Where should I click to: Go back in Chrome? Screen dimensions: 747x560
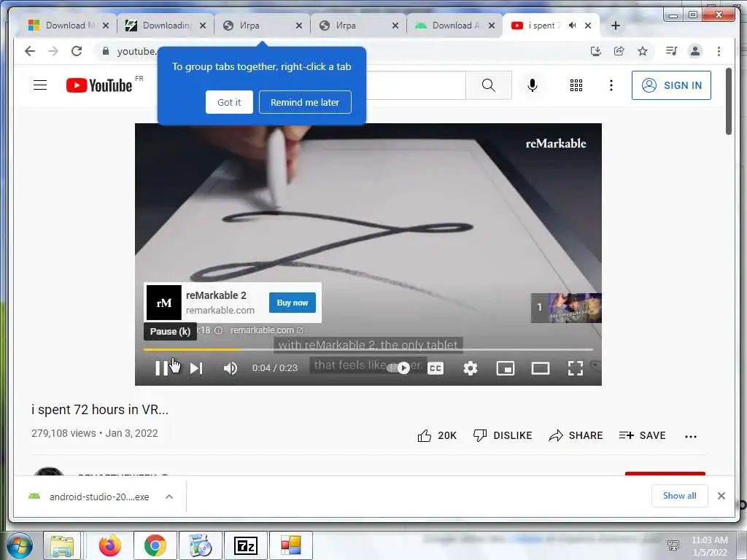[29, 51]
